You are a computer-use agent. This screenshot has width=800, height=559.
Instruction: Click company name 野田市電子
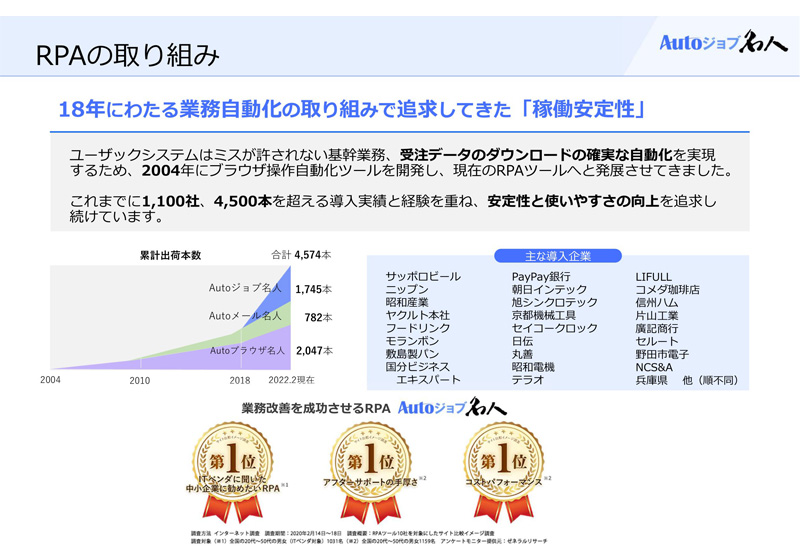(662, 353)
